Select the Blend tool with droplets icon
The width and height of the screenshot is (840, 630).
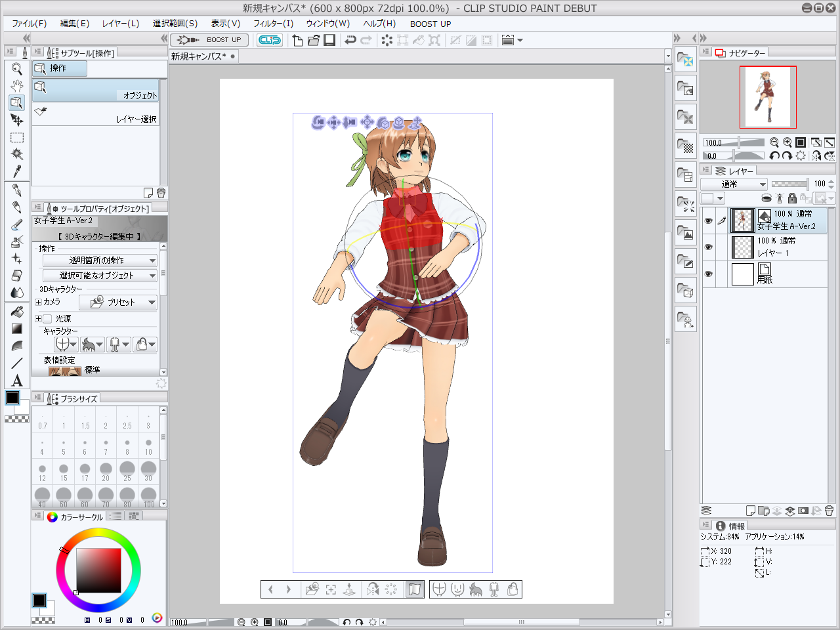pos(17,293)
